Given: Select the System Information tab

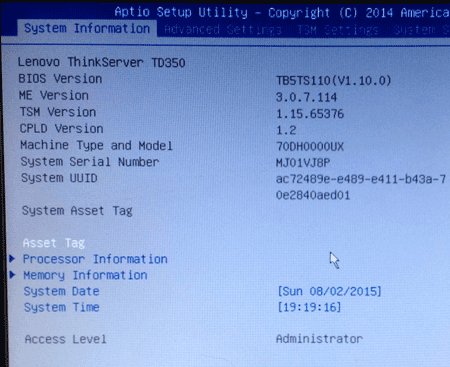Looking at the screenshot, I should pyautogui.click(x=87, y=28).
